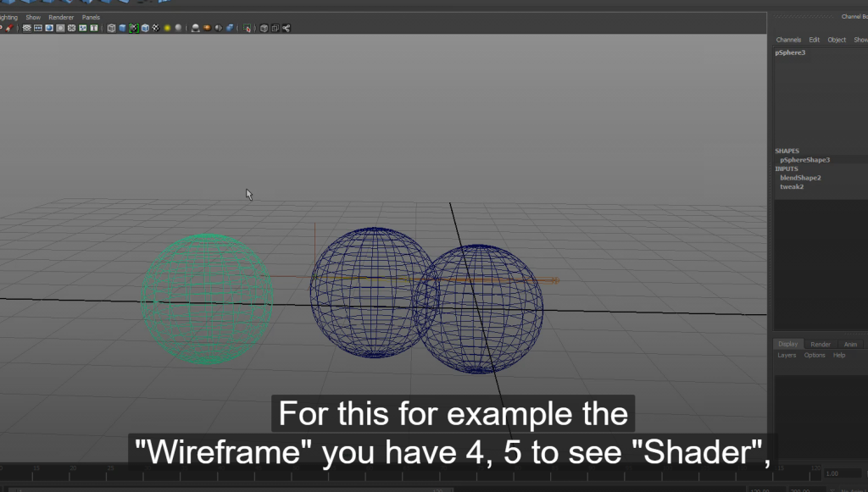This screenshot has width=868, height=492.
Task: Open the Renderer menu
Action: (x=61, y=18)
